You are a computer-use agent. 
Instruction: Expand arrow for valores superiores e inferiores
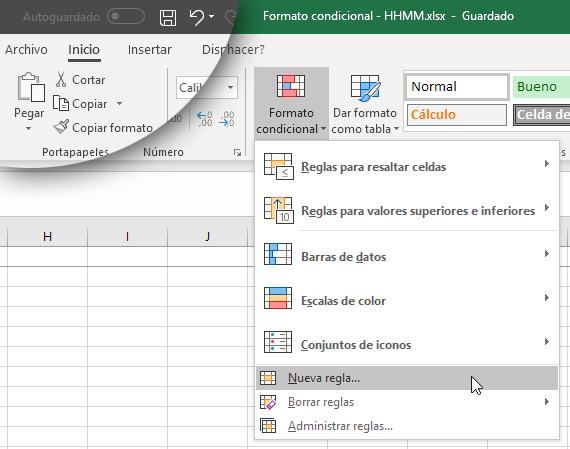pos(547,208)
